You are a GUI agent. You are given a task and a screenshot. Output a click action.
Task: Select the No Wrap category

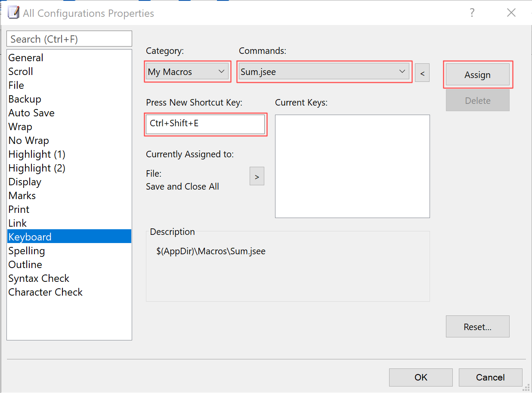pos(69,140)
